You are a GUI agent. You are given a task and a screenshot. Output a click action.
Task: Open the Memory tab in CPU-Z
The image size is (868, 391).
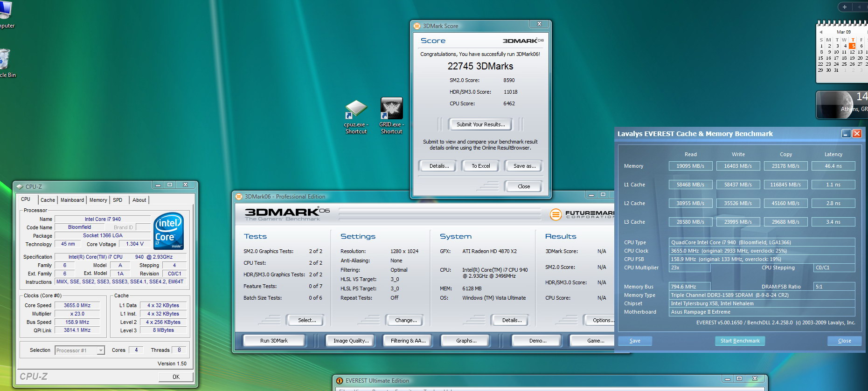click(x=98, y=200)
